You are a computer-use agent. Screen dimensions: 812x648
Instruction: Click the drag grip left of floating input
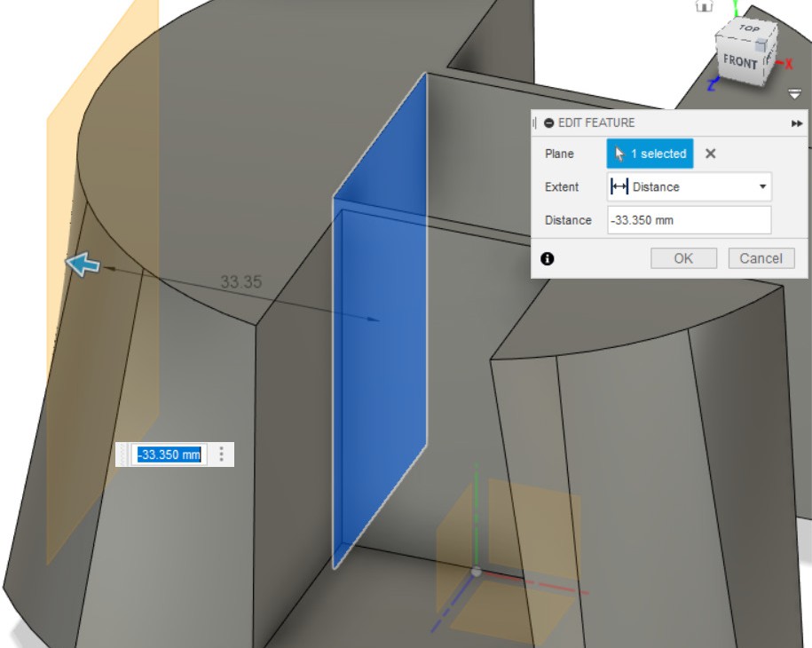pos(124,454)
